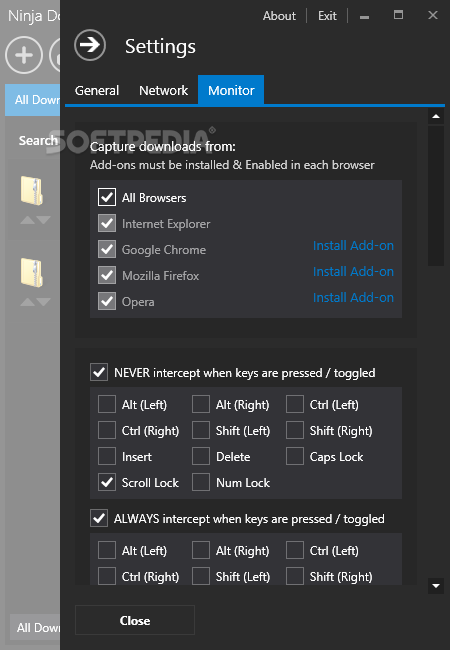Click down arrow under second zipped folder
This screenshot has height=650, width=450.
(x=43, y=302)
